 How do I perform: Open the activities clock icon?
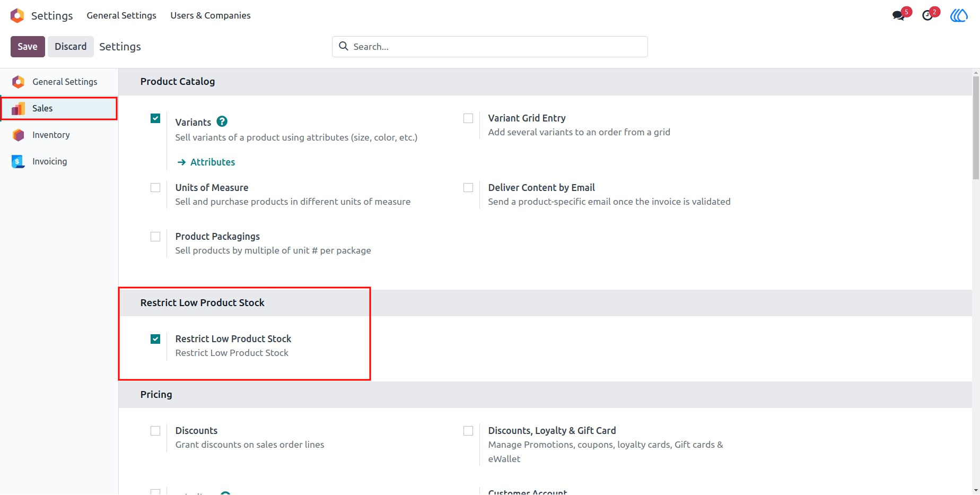927,15
